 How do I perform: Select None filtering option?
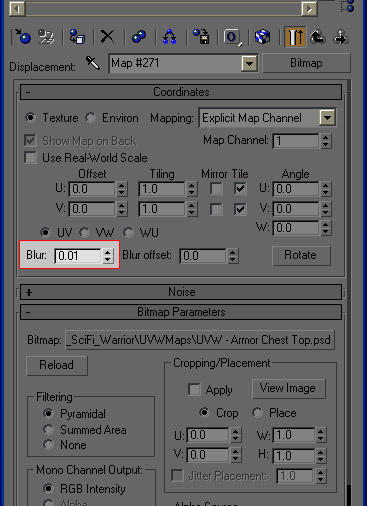[x=48, y=445]
